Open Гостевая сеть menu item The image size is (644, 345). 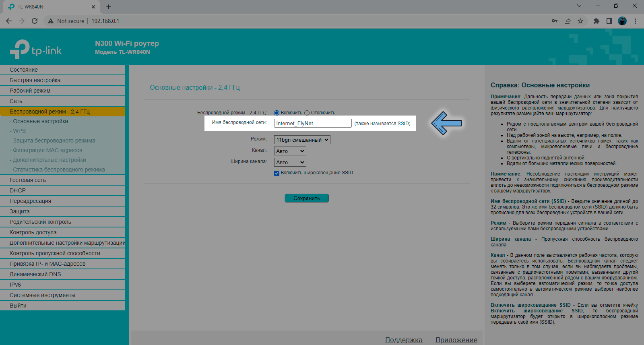click(x=62, y=180)
